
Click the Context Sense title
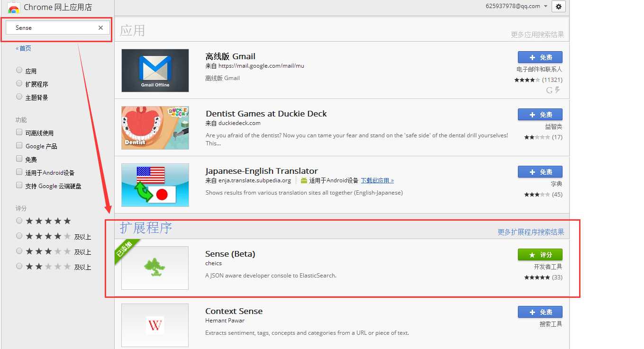coord(234,311)
